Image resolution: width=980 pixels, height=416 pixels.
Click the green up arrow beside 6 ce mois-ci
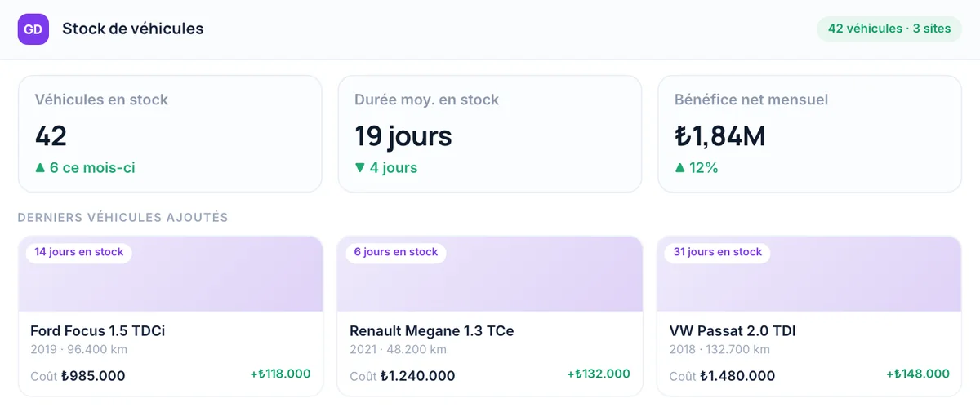40,168
